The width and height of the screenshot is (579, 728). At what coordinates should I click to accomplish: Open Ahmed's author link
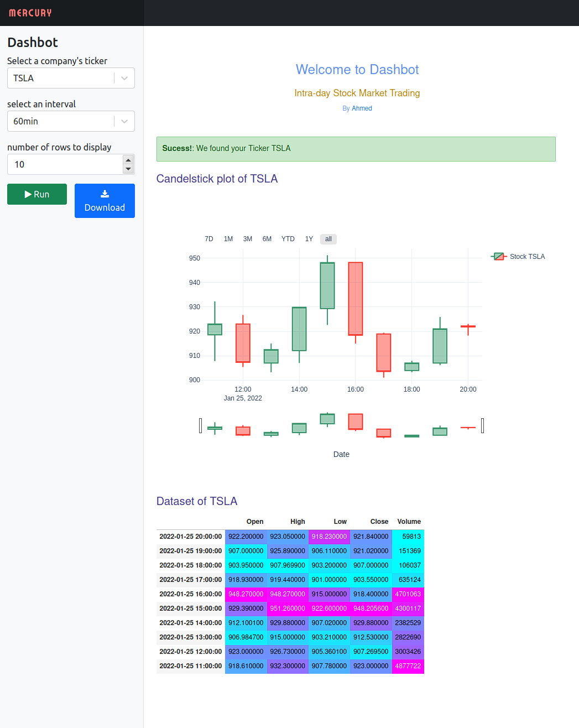point(362,108)
